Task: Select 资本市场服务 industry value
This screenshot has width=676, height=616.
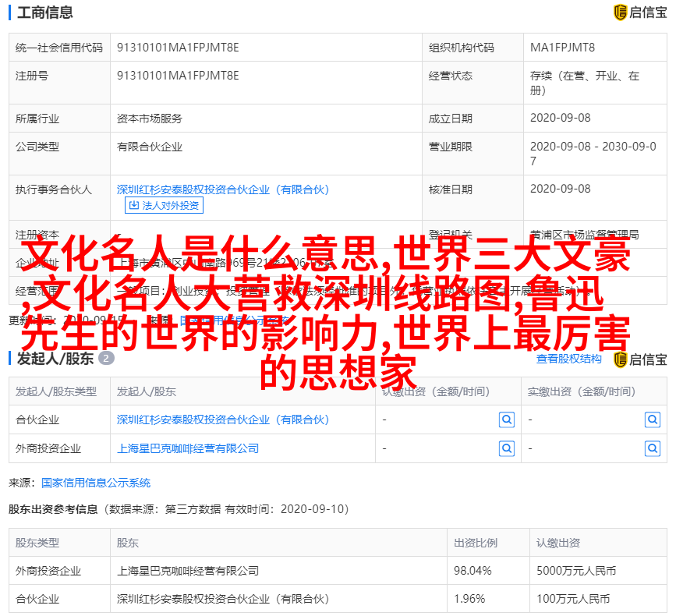Action: (x=150, y=119)
